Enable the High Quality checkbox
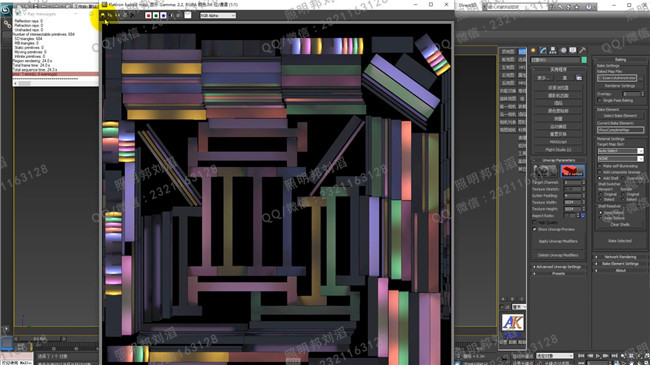The height and width of the screenshot is (365, 650). 534,222
